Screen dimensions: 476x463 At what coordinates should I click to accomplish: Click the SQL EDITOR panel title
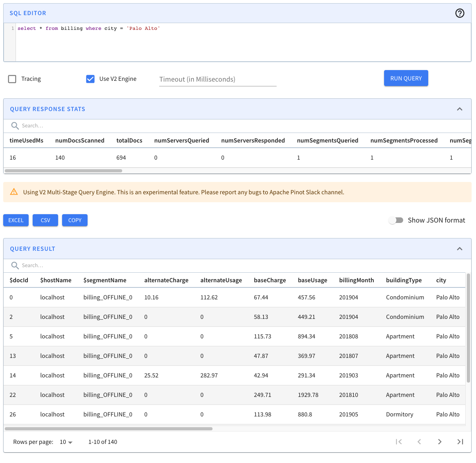28,13
